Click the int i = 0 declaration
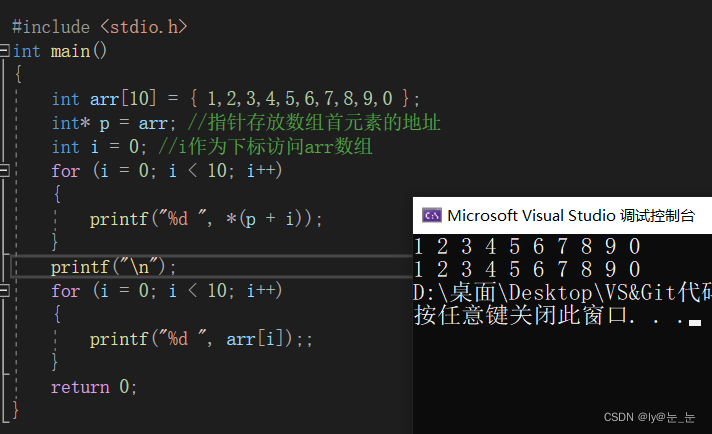712x434 pixels. click(99, 147)
